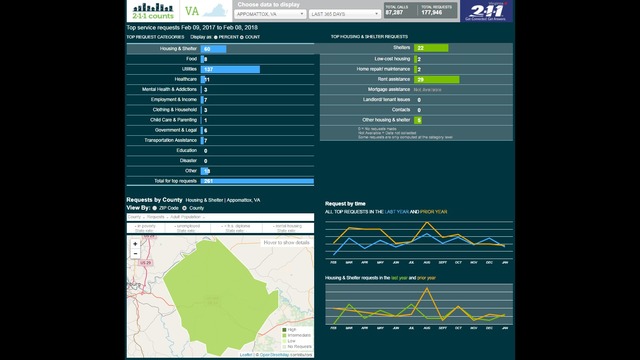The width and height of the screenshot is (640, 360).
Task: Click the Landlord/tenant issues row
Action: click(x=416, y=100)
